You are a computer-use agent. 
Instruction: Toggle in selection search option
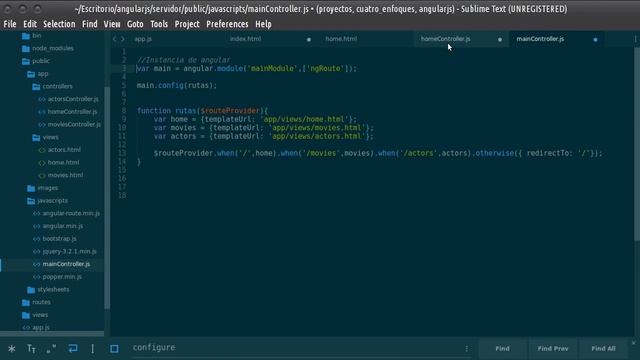(93, 349)
